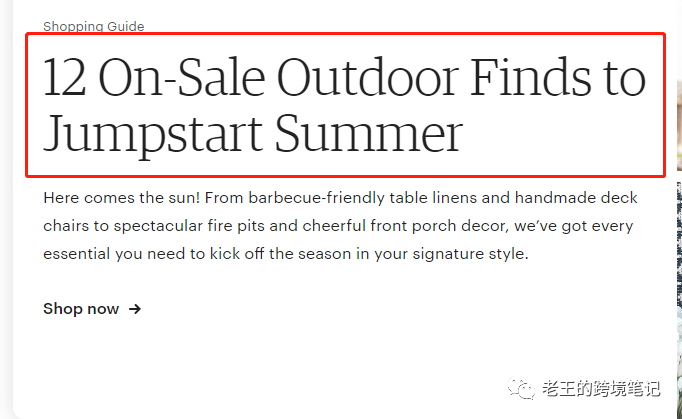Click the word Finds in the headline

[531, 77]
